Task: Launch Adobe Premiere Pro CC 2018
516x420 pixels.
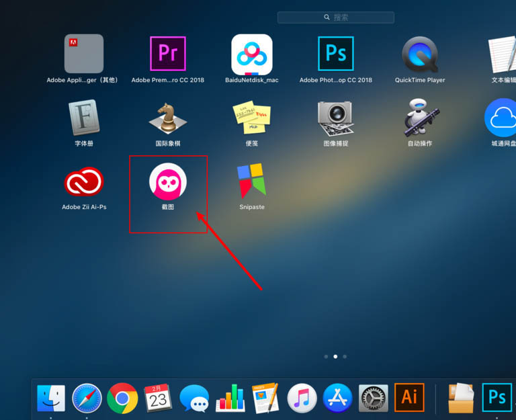Action: click(168, 54)
